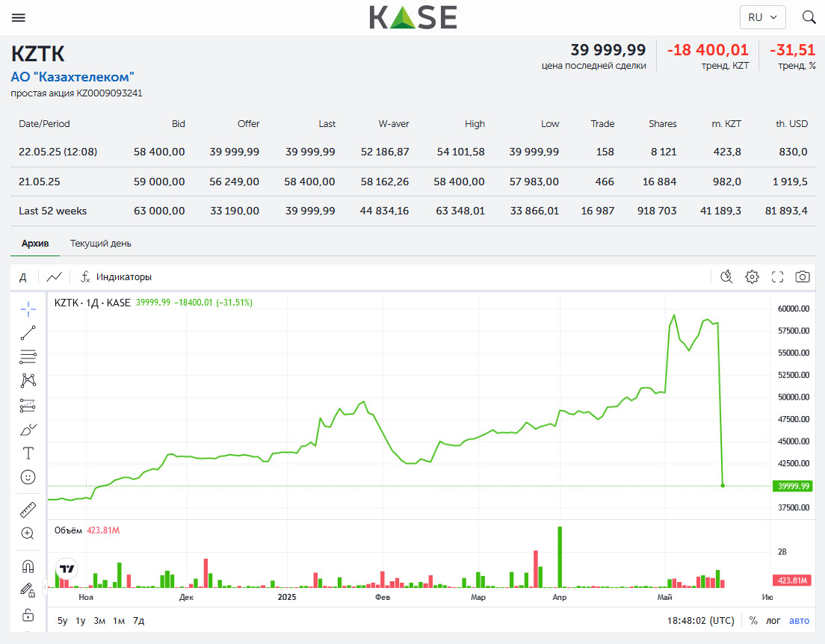Viewport: 825px width, 644px height.
Task: Click the Last 52 weeks row label
Action: pyautogui.click(x=52, y=211)
